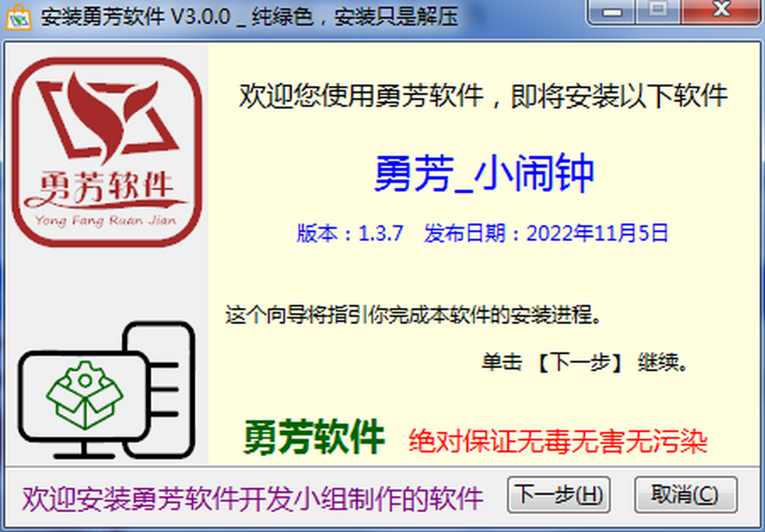The width and height of the screenshot is (765, 532).
Task: Click the Yong Fang Ruan Jian pinyin caption
Action: pyautogui.click(x=106, y=220)
